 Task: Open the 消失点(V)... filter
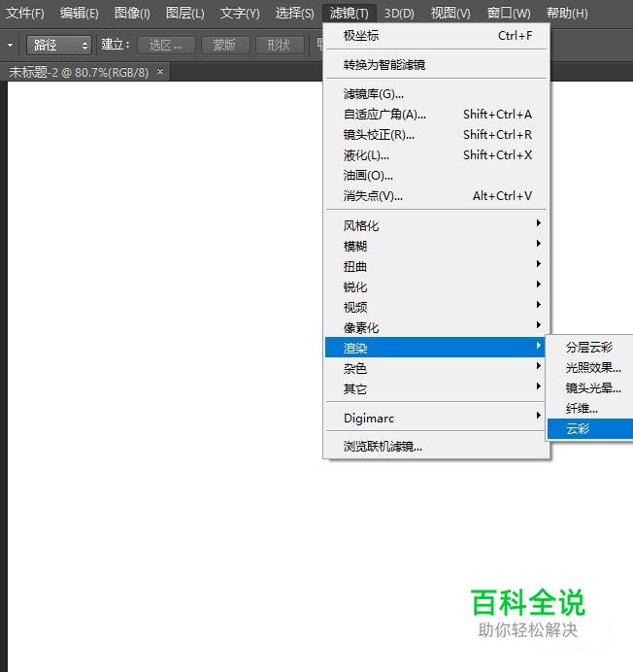437,196
